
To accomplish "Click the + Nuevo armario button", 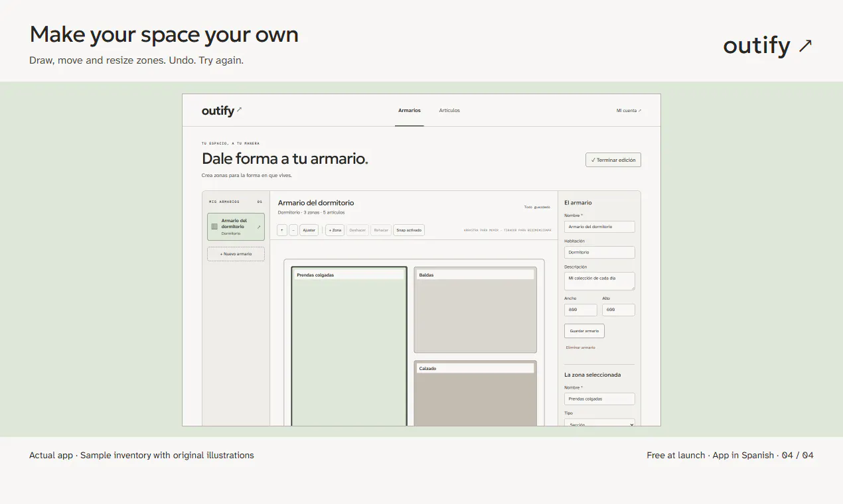I will pyautogui.click(x=236, y=254).
